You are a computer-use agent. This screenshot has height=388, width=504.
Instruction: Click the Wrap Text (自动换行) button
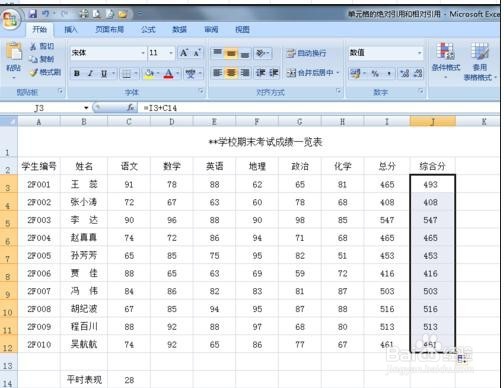point(306,53)
